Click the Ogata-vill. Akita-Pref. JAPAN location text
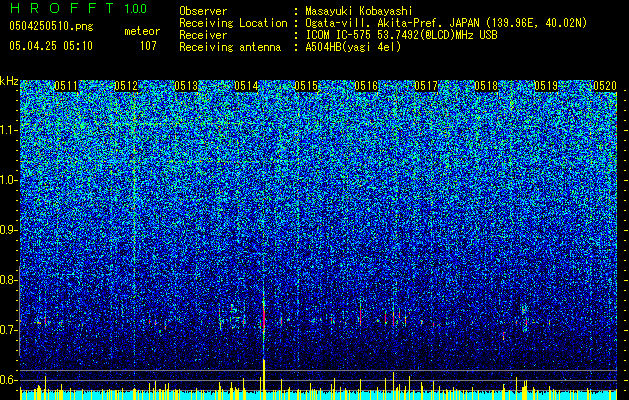The image size is (629, 400). [446, 23]
